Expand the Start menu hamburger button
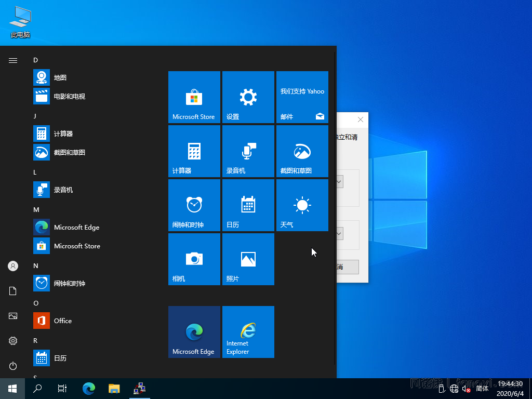The image size is (532, 399). (13, 60)
